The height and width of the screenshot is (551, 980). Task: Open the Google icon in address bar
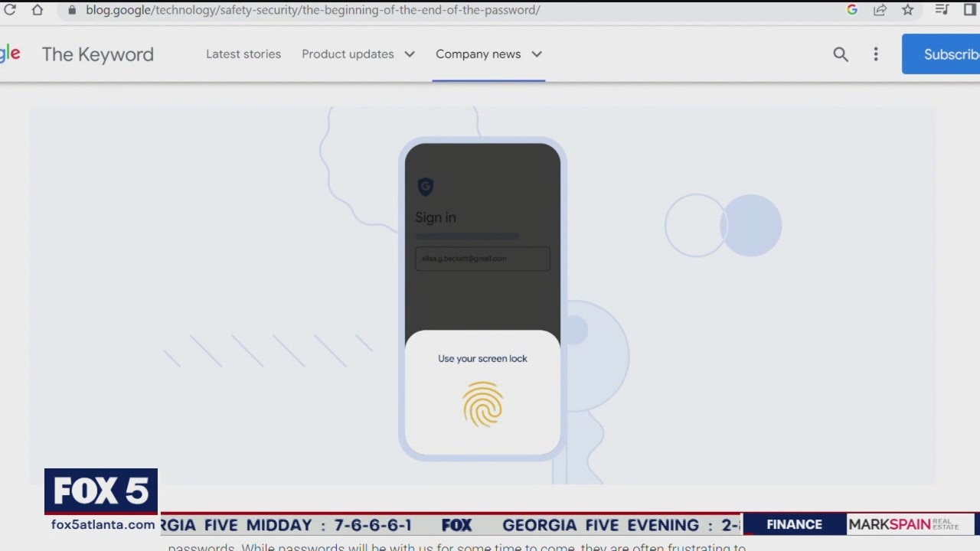point(852,10)
